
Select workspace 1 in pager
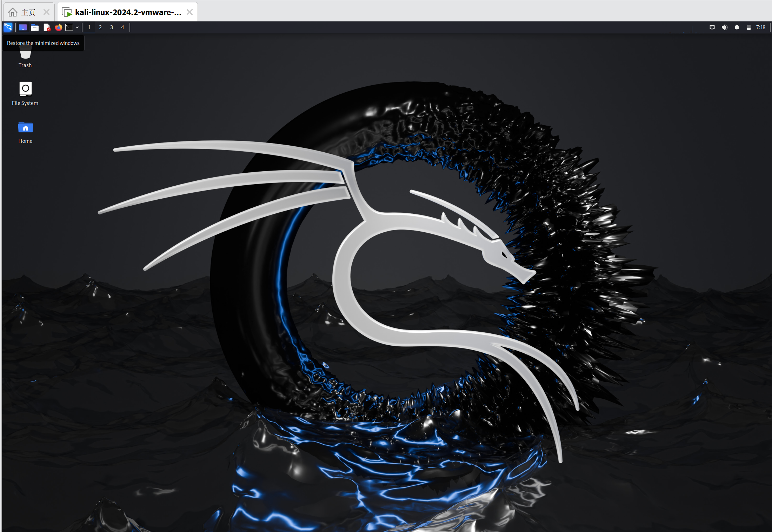89,27
